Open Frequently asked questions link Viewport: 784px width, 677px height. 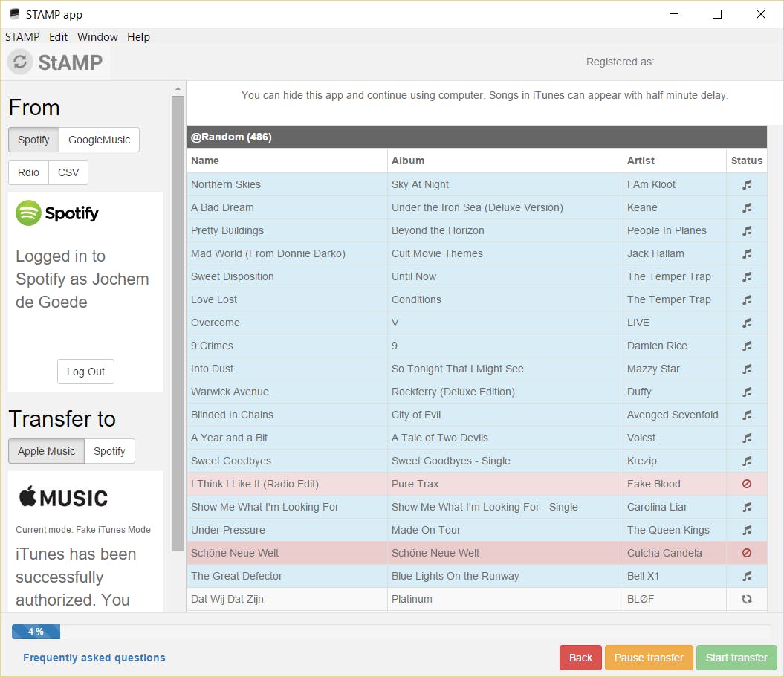(x=94, y=658)
